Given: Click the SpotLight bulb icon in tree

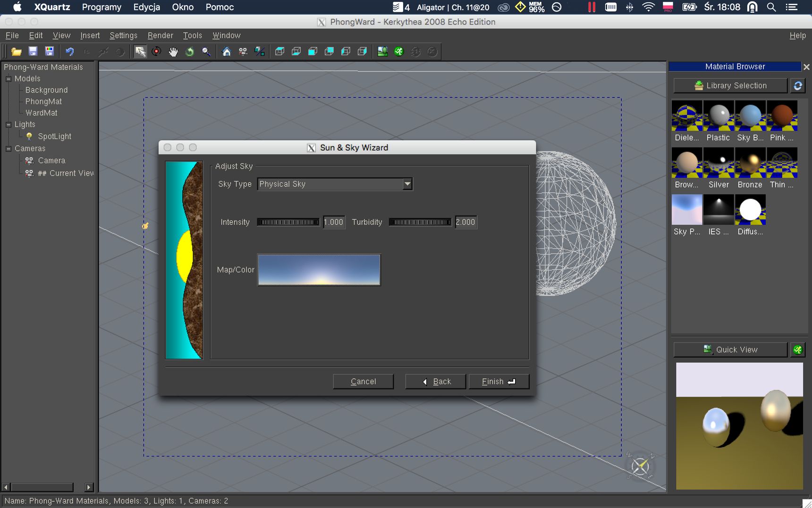Looking at the screenshot, I should [x=29, y=136].
